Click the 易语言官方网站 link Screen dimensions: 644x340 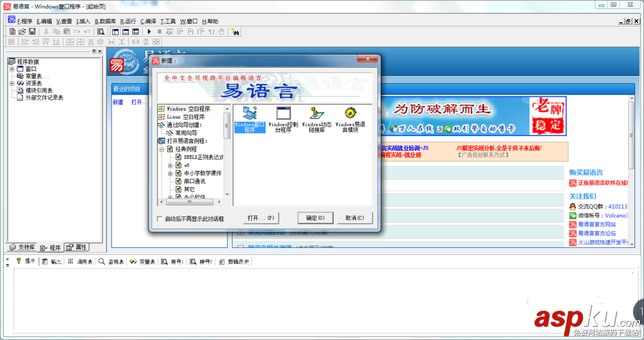coord(597,224)
